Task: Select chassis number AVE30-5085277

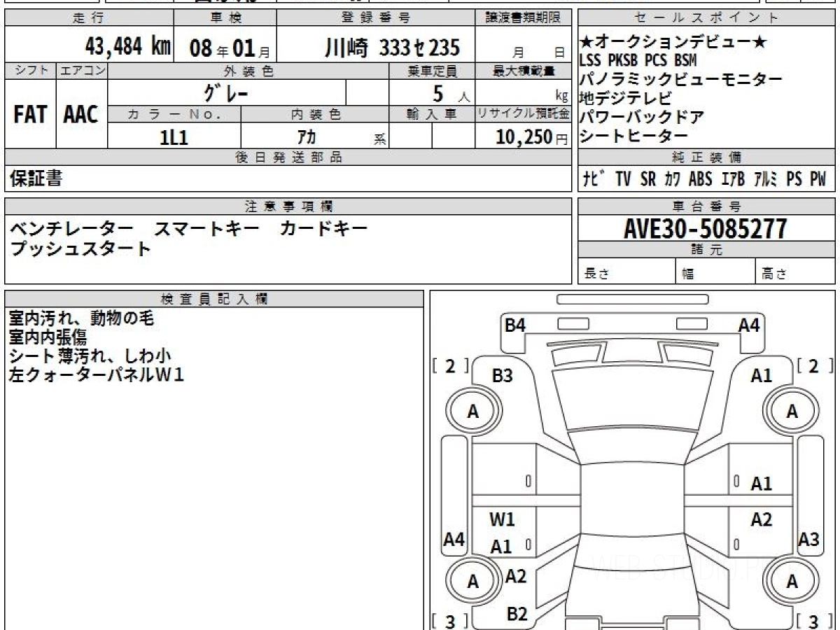Action: point(705,228)
